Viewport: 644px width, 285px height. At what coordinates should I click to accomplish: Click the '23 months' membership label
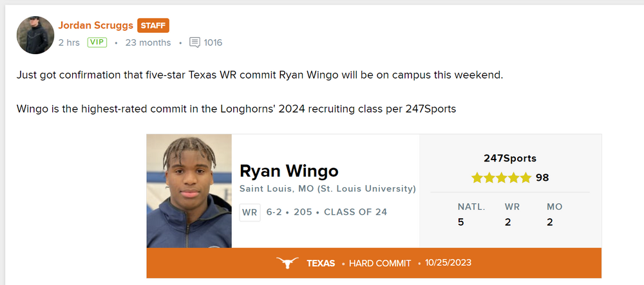click(148, 42)
